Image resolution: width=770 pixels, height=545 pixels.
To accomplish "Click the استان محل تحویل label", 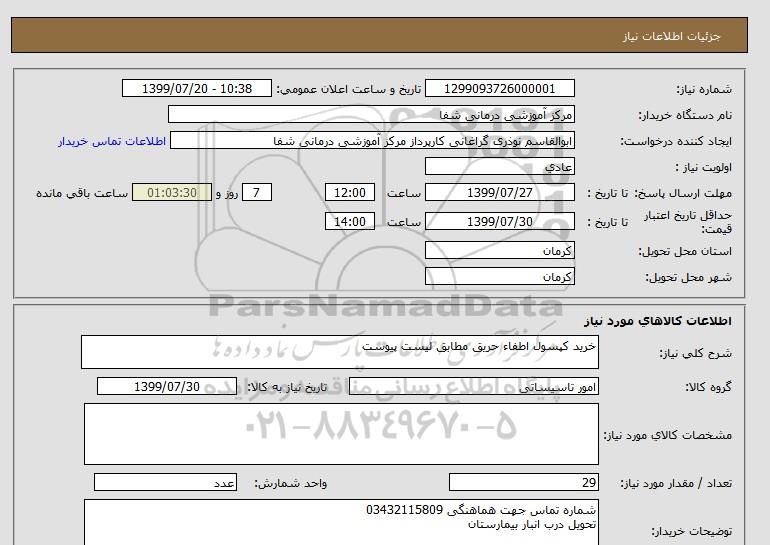I will click(685, 251).
